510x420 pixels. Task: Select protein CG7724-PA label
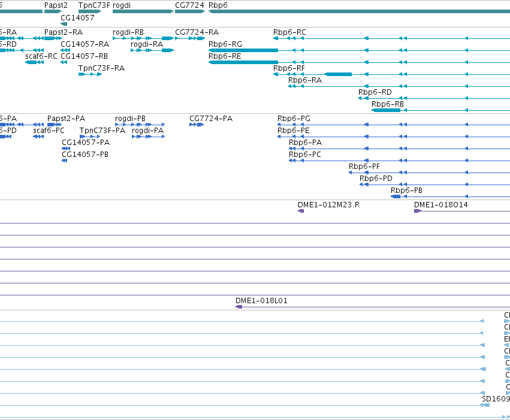(x=211, y=119)
